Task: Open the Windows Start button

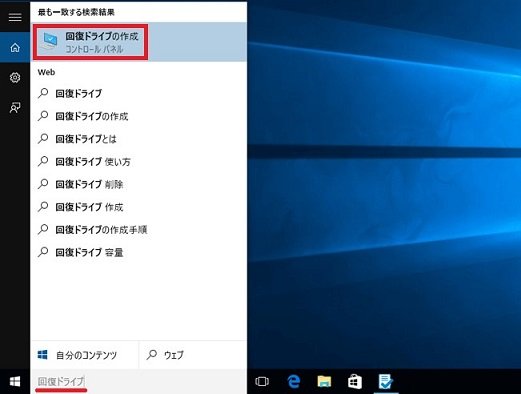Action: pos(15,382)
